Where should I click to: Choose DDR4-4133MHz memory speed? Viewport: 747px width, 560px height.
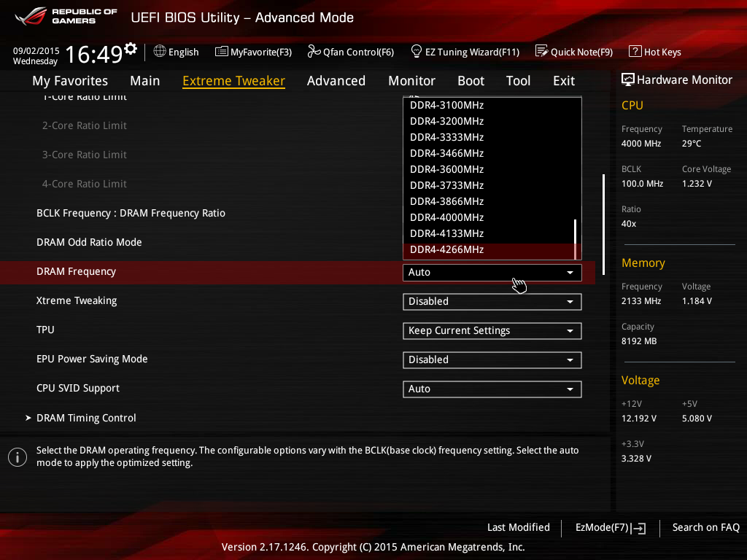pos(489,234)
